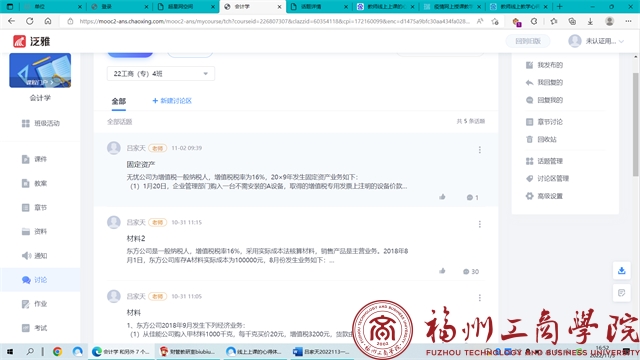Show 回复我的 replies in right panel
The image size is (640, 360).
click(544, 100)
